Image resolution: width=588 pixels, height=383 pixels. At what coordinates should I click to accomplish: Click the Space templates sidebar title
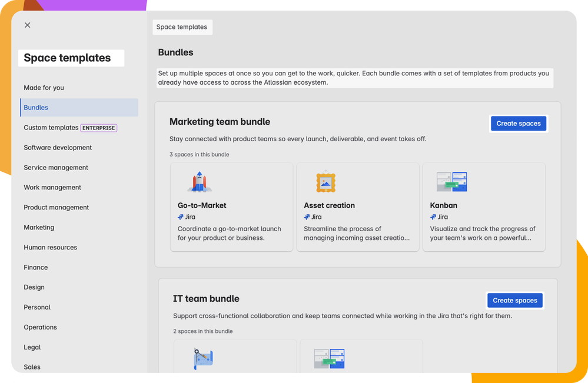[68, 58]
